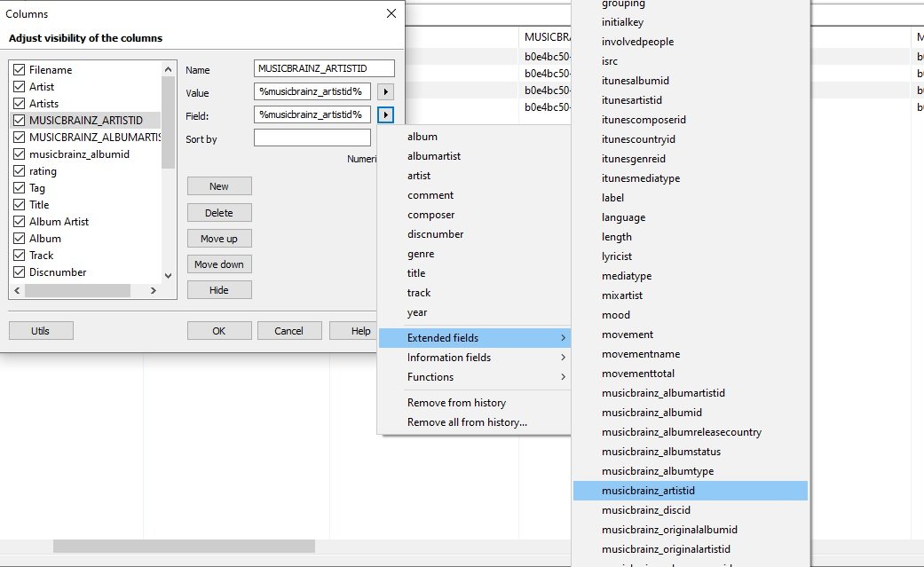The image size is (924, 567).
Task: Select isrc from the submenu
Action: click(x=690, y=61)
